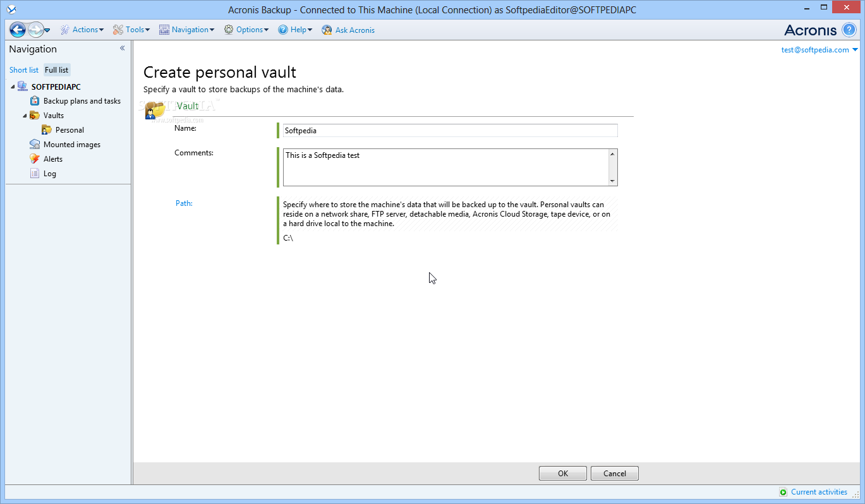This screenshot has width=865, height=504.
Task: Click the Help question mark icon in the toolbar
Action: [283, 30]
